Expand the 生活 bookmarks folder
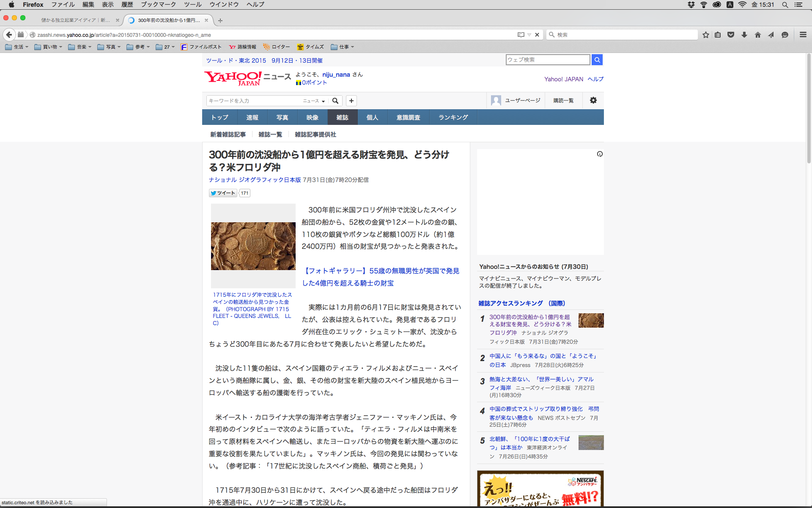This screenshot has height=508, width=812. [x=17, y=47]
